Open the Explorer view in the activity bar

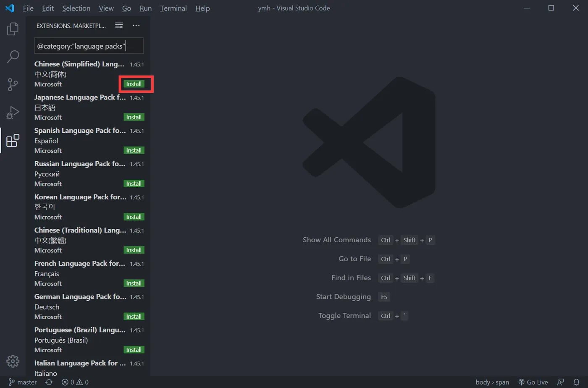(13, 29)
